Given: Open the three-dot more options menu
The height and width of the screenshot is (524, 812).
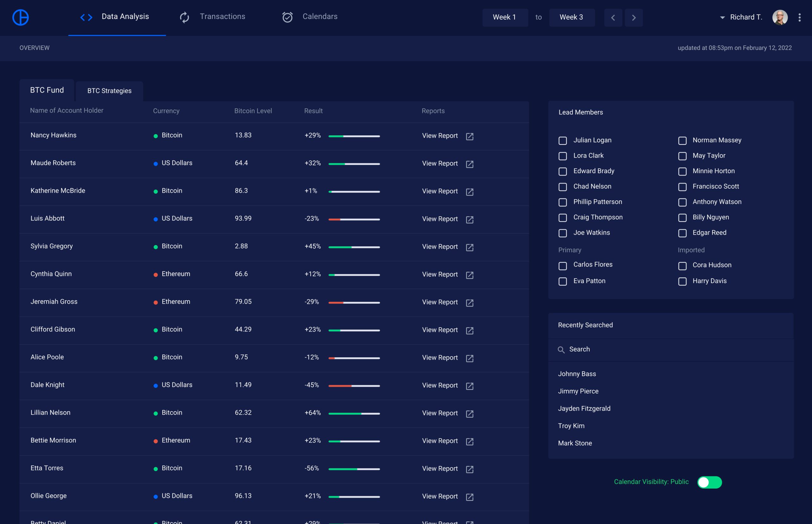Looking at the screenshot, I should pyautogui.click(x=799, y=17).
